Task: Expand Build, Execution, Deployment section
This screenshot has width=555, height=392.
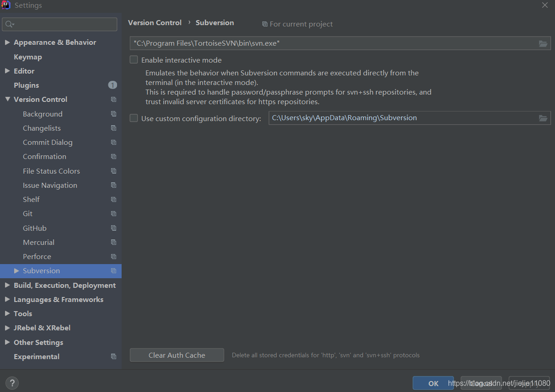Action: pyautogui.click(x=7, y=285)
